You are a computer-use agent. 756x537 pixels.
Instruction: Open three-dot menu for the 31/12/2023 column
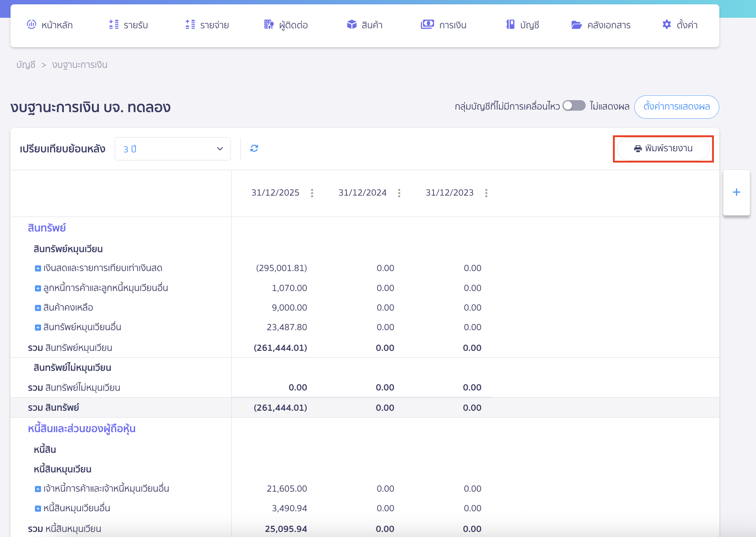coord(486,193)
